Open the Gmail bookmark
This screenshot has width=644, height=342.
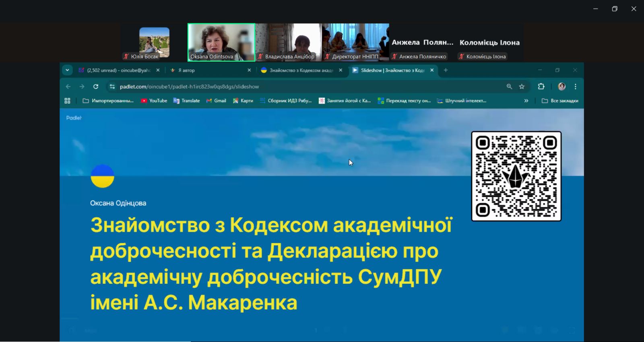216,101
